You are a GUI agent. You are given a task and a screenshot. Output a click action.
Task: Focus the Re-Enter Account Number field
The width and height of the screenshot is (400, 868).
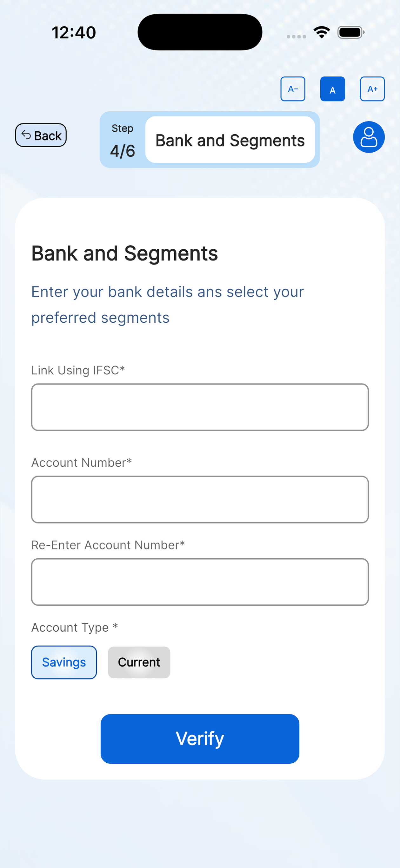(x=200, y=582)
